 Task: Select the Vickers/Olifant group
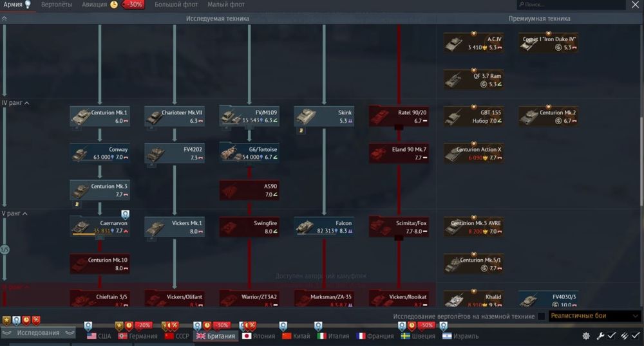[x=175, y=299]
